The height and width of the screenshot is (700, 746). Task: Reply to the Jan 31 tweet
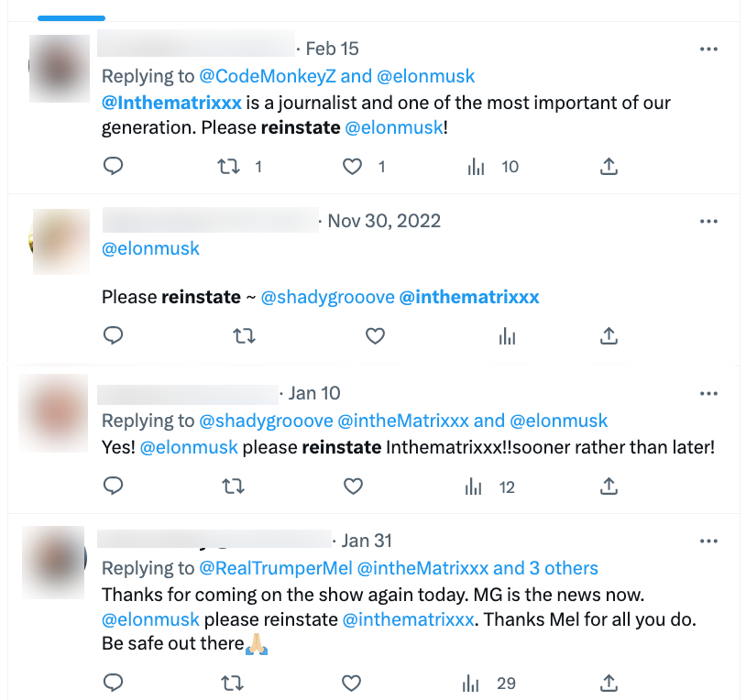(x=113, y=684)
